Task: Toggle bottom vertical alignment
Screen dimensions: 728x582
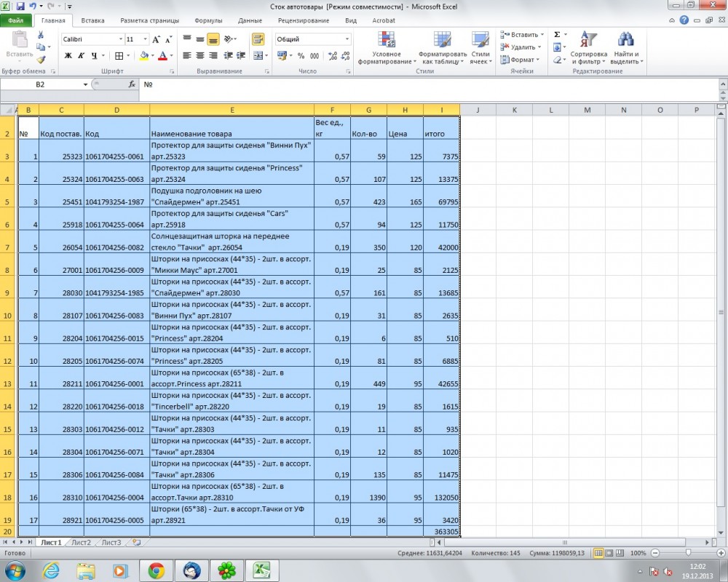Action: coord(213,39)
